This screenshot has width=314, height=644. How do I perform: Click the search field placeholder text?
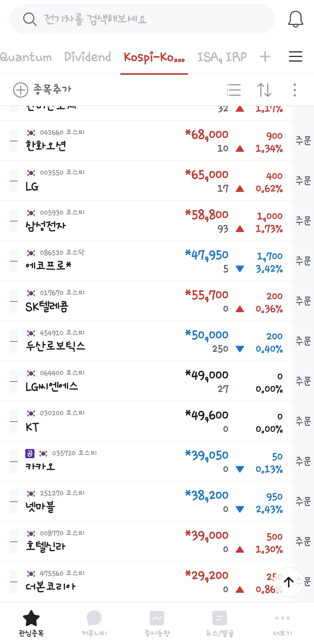pyautogui.click(x=95, y=19)
